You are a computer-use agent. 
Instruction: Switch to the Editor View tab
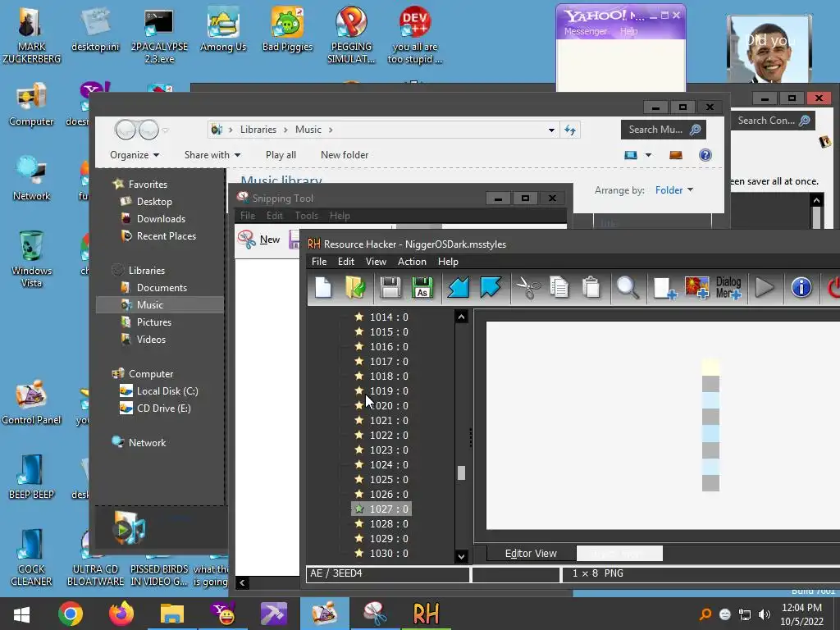tap(531, 554)
